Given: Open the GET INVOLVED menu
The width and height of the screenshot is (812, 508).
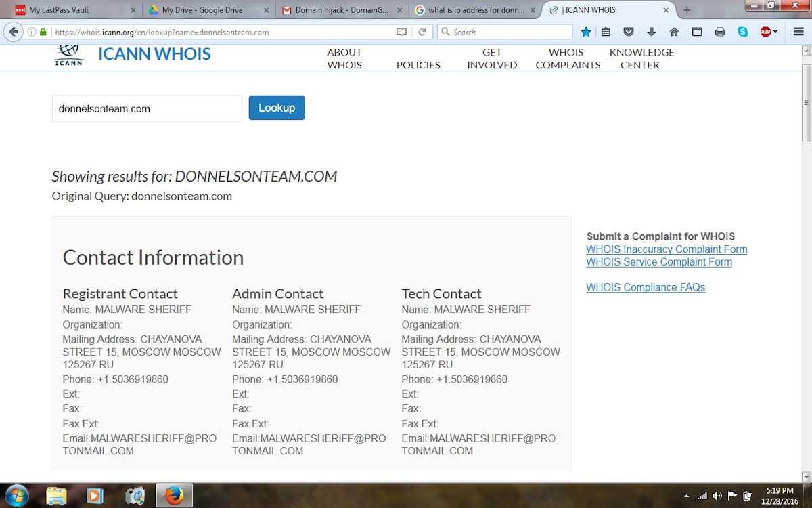Looking at the screenshot, I should pos(492,58).
